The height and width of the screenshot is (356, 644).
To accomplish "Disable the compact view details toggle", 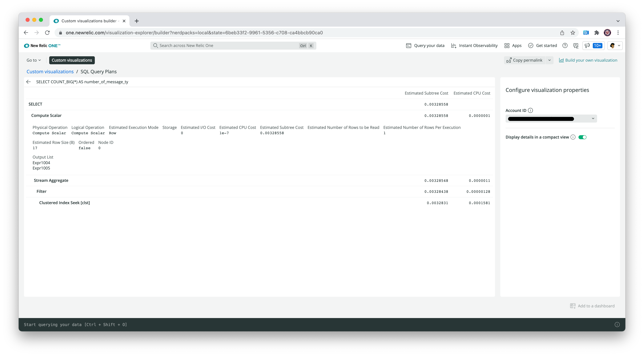I will 582,137.
